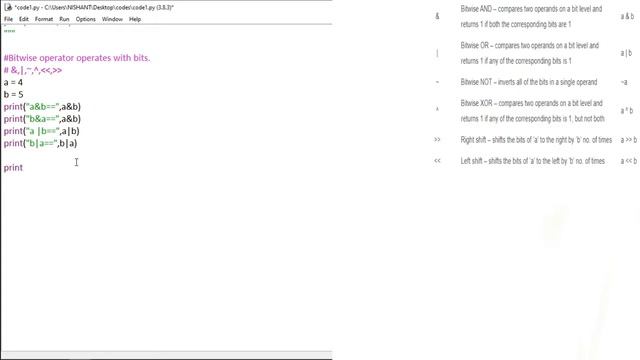Click the 'Bitwise NOT' description in table
Screen dimensions: 640x360
pyautogui.click(x=529, y=82)
